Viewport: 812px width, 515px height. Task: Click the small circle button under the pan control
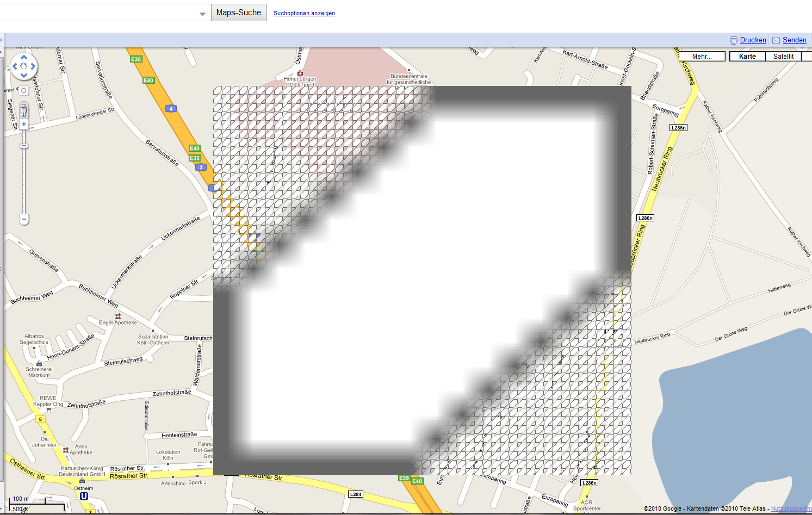tap(24, 91)
